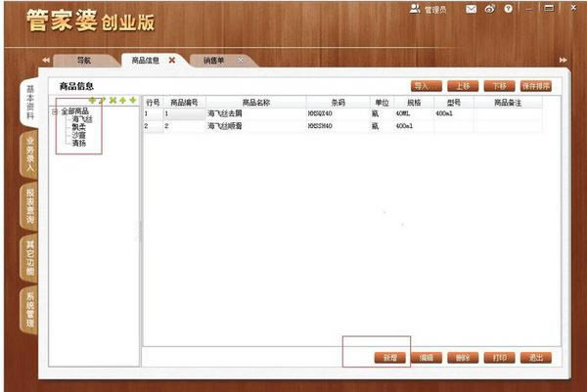Click the 新增 button
The height and width of the screenshot is (392, 587).
(389, 357)
